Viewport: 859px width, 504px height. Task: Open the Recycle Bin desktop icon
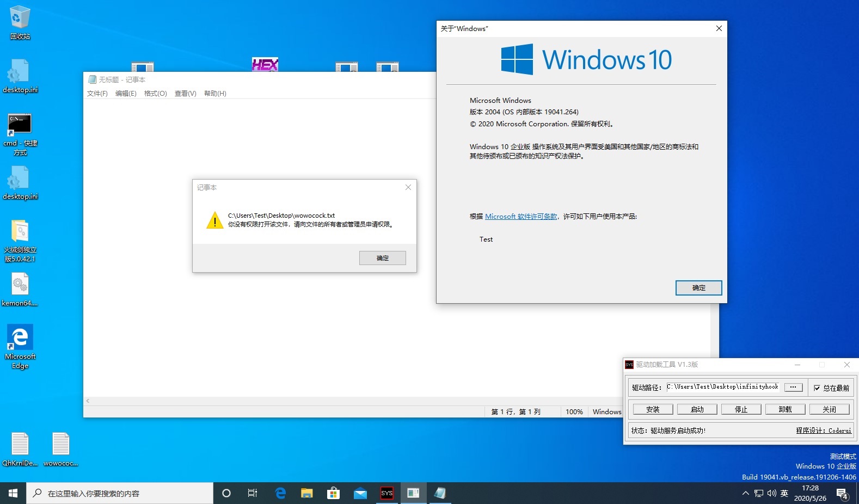20,22
